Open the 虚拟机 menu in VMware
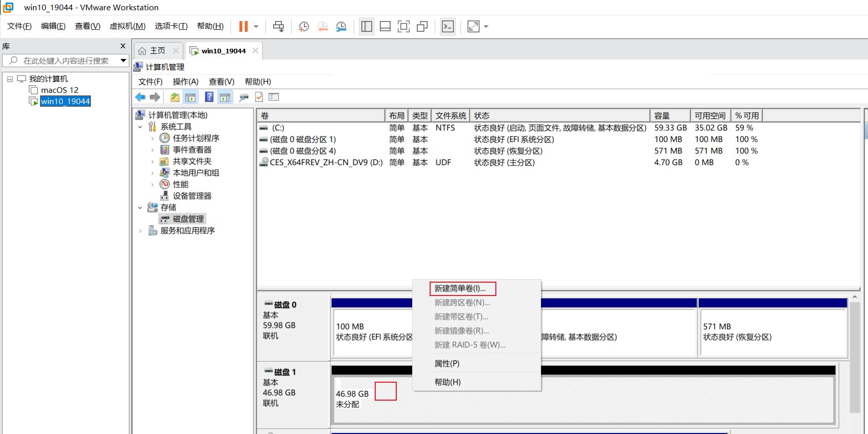This screenshot has height=434, width=868. [127, 26]
